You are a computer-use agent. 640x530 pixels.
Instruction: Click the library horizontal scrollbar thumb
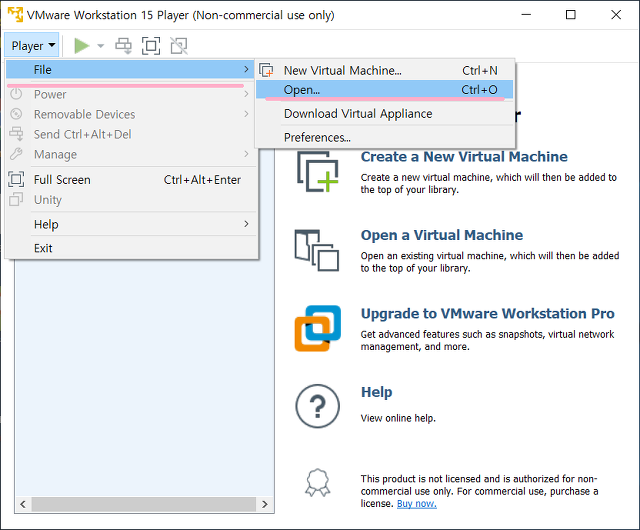tap(144, 504)
